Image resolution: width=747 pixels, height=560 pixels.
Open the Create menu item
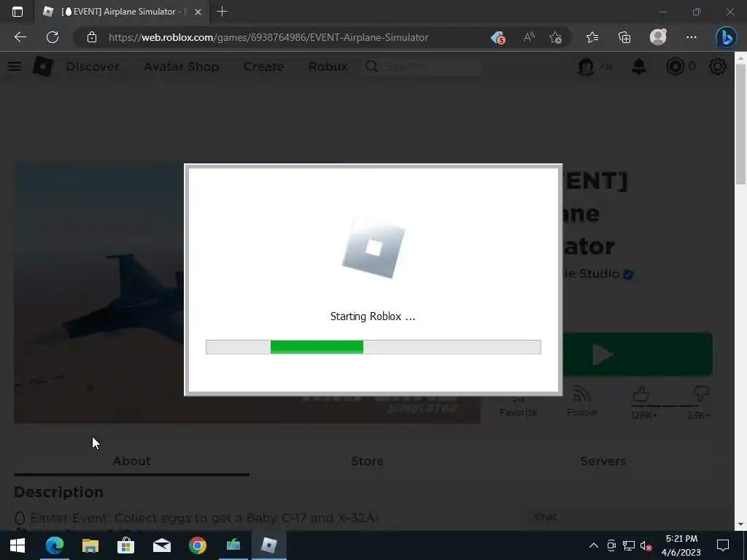tap(263, 66)
